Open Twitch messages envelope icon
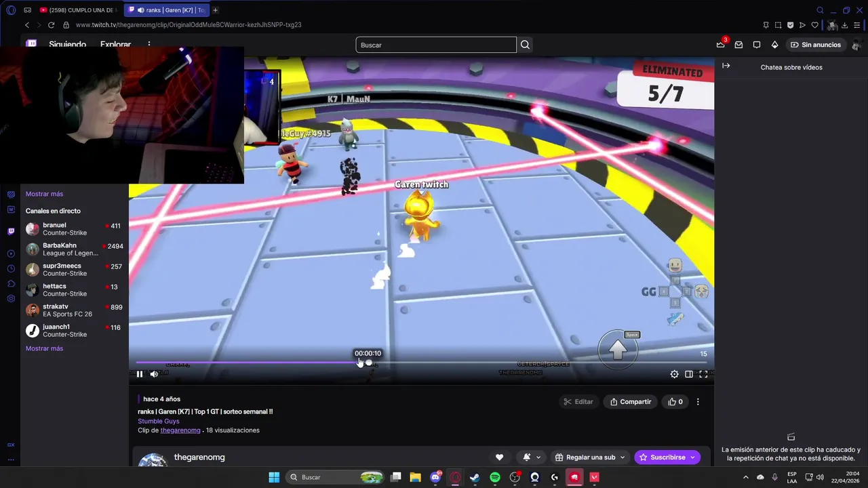Image resolution: width=868 pixels, height=488 pixels. click(738, 45)
